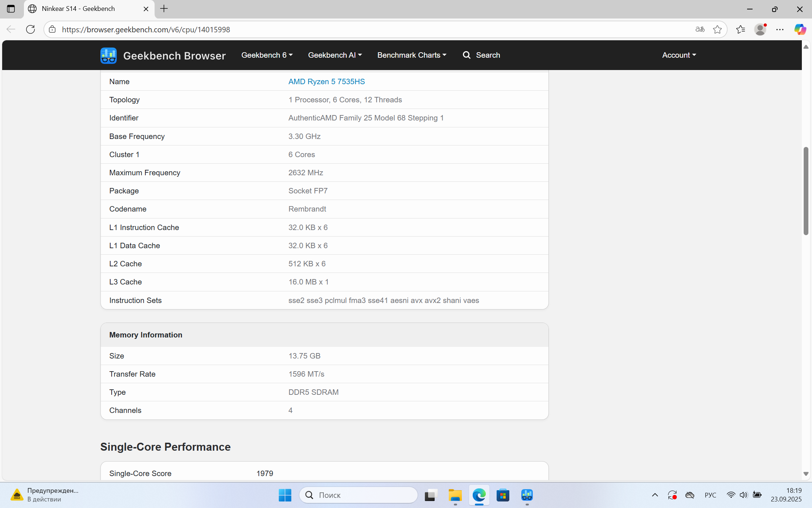Add page to favorites star icon
Screen dimensions: 812x508
click(x=717, y=29)
